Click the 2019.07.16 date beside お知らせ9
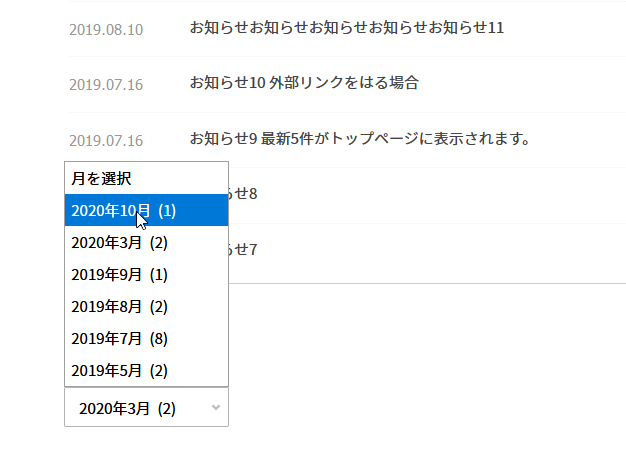This screenshot has width=626, height=461. 106,140
